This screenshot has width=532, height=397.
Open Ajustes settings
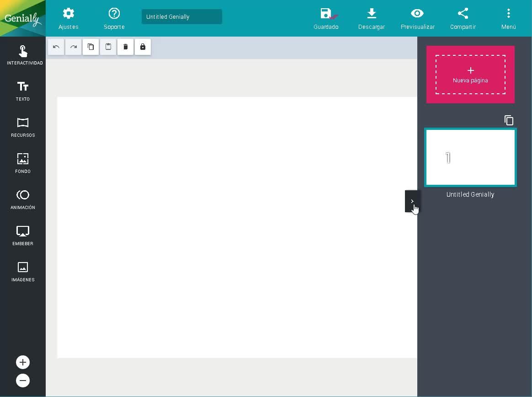pos(68,19)
